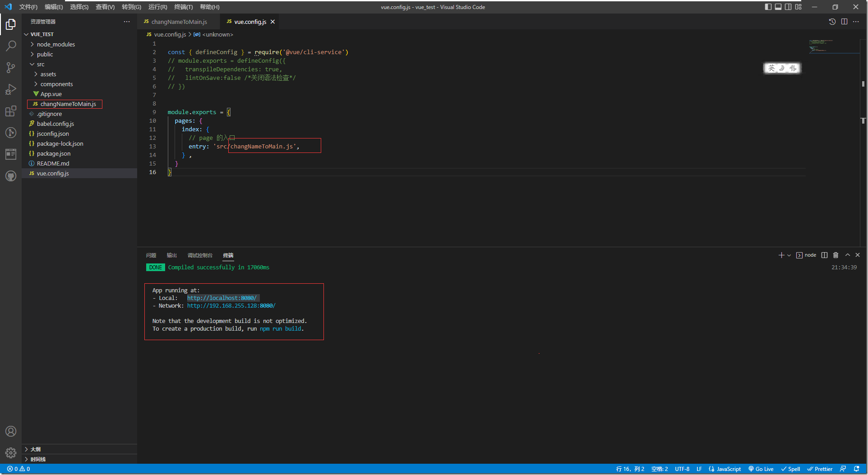This screenshot has width=868, height=475.
Task: Switch to the 输出 output panel tab
Action: coord(172,255)
